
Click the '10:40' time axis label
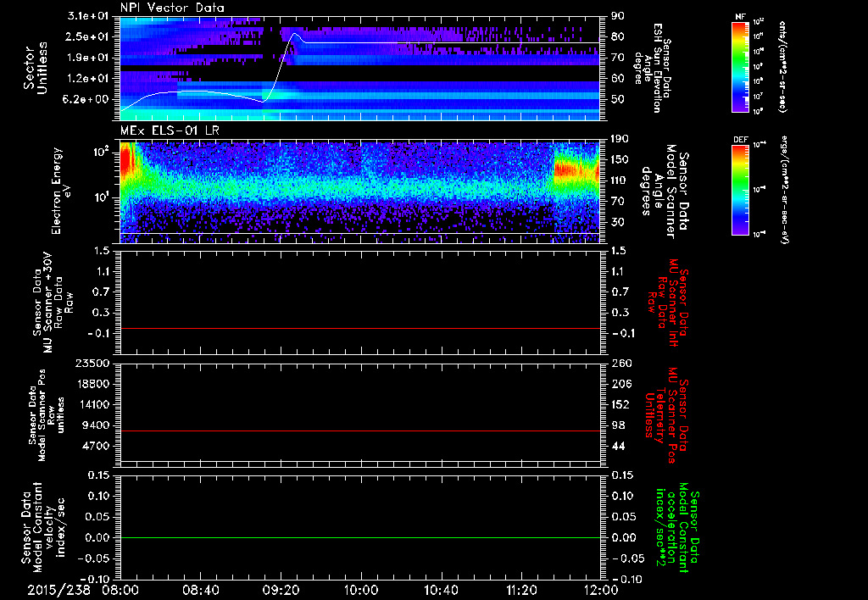tap(441, 590)
